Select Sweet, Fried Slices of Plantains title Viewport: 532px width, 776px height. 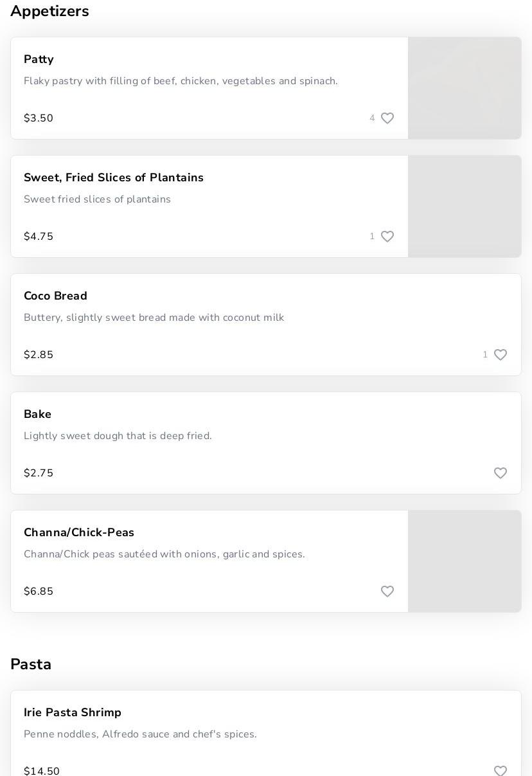coord(114,178)
